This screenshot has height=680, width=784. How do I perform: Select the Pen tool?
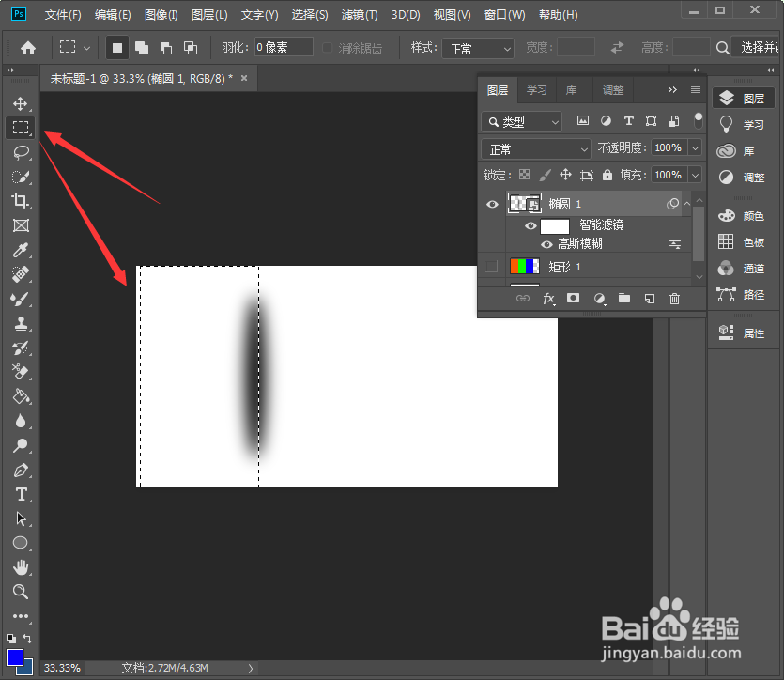[20, 470]
